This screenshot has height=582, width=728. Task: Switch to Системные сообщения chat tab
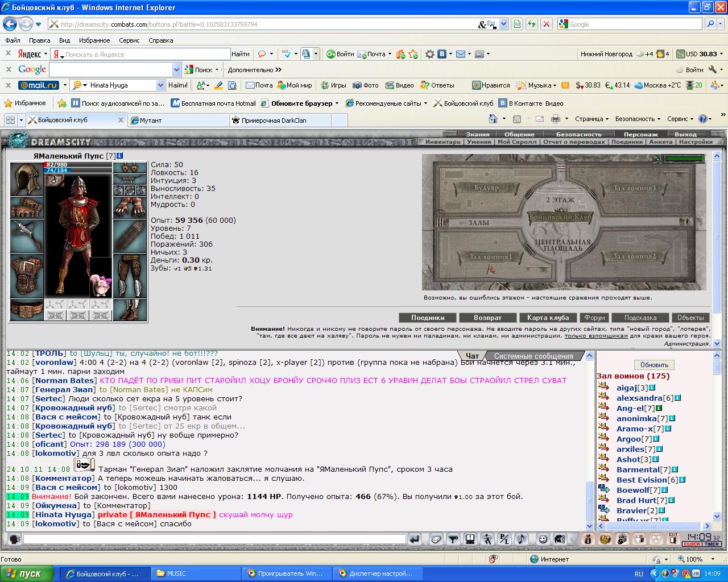click(533, 356)
